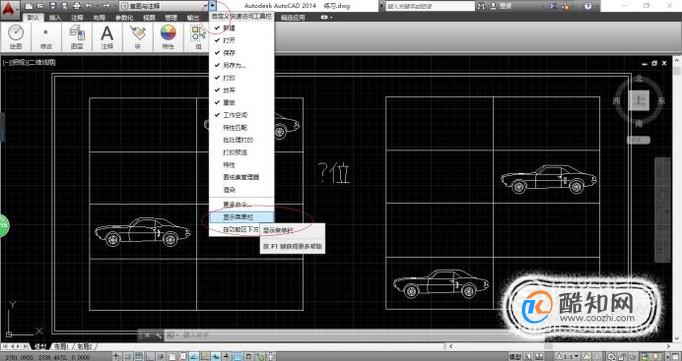Click the Help question mark icon
This screenshot has height=361, width=682.
pos(588,6)
